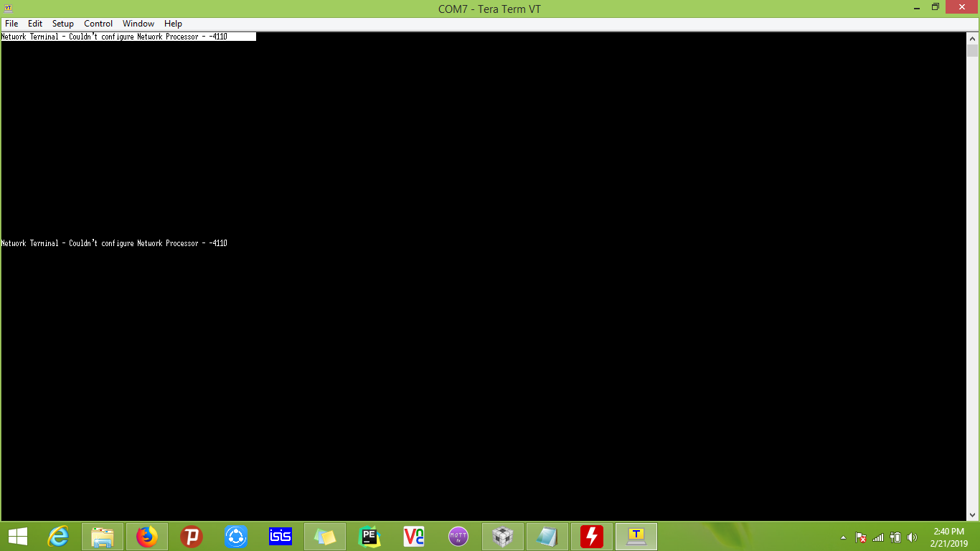Click the scroll down arrow of terminal scrollbar

tap(973, 514)
